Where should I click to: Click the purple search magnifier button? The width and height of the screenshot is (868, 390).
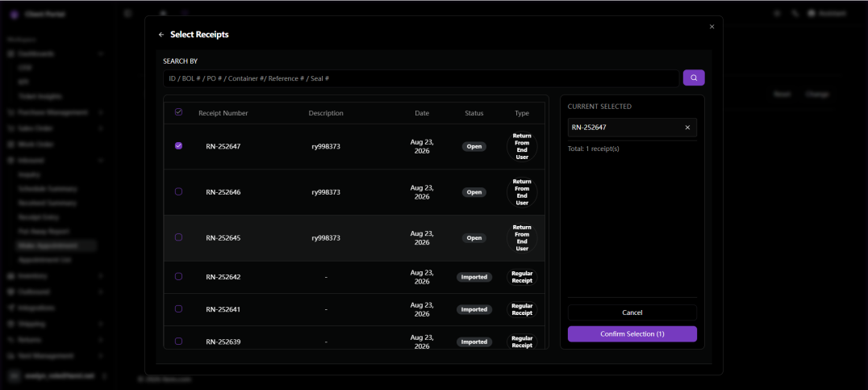694,78
